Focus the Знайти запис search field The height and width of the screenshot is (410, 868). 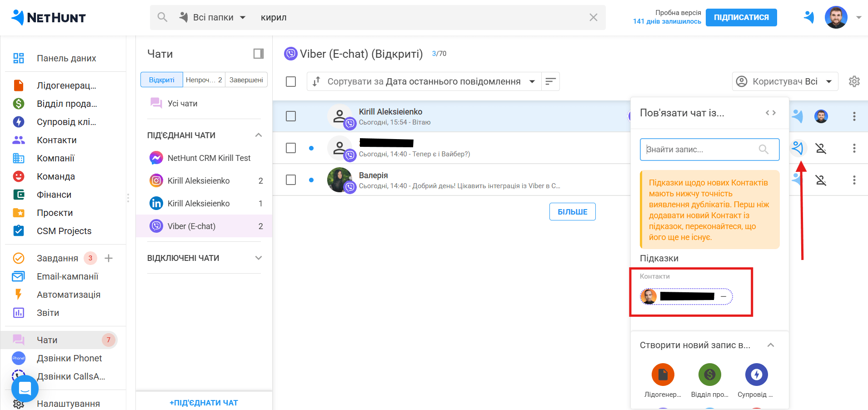(x=709, y=150)
